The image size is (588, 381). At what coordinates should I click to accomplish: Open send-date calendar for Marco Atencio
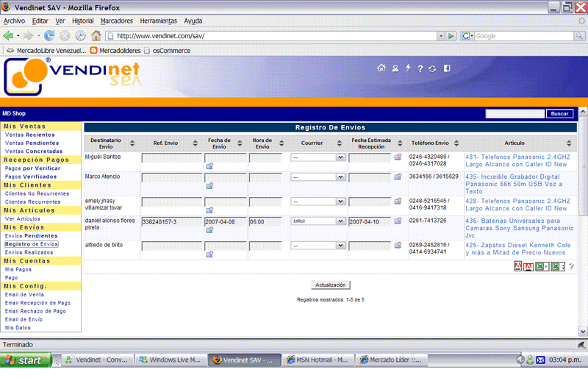(x=209, y=185)
